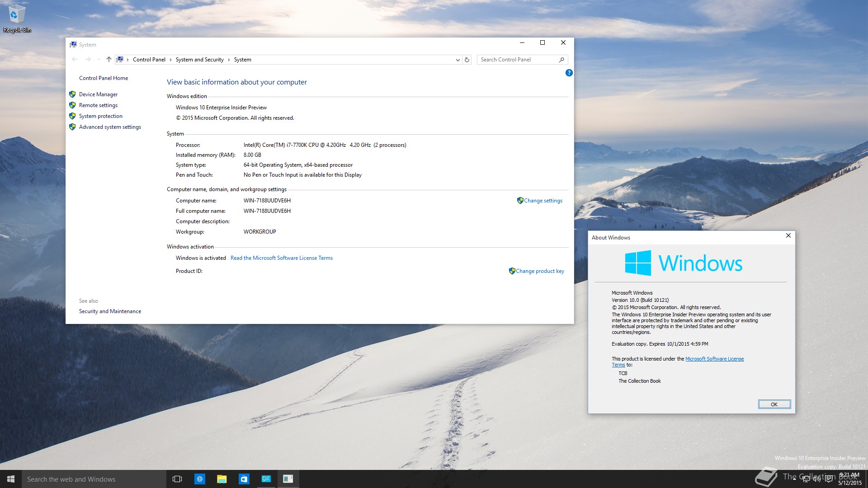Open File Explorer from the taskbar

[x=222, y=479]
